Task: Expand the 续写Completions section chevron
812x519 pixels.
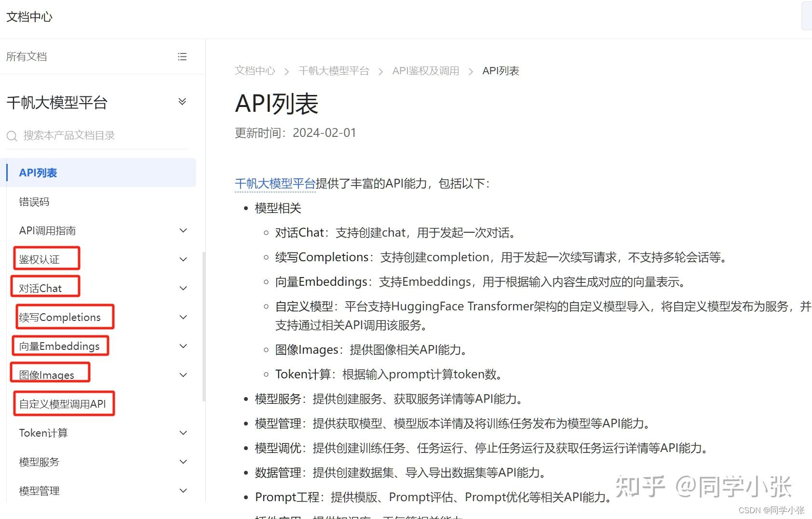Action: pos(183,317)
